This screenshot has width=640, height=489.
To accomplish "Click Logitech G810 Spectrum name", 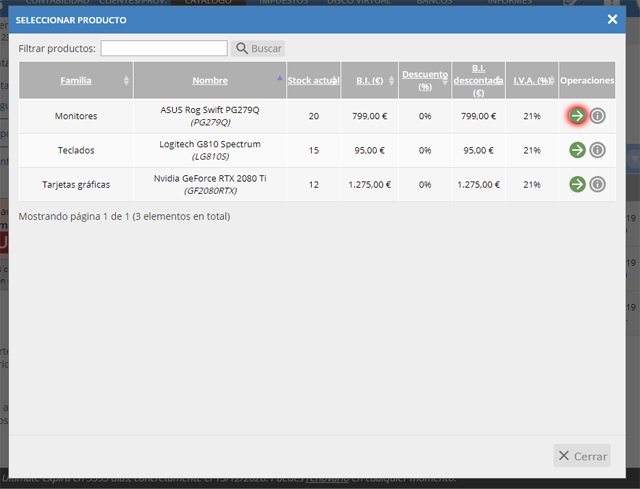I will coord(210,144).
